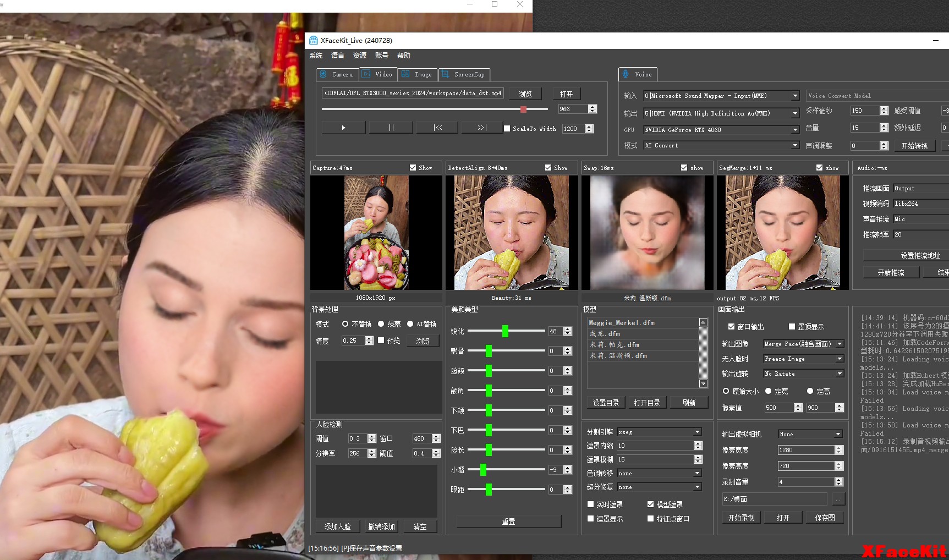This screenshot has width=949, height=560.
Task: Open the 系统 menu
Action: coord(316,56)
